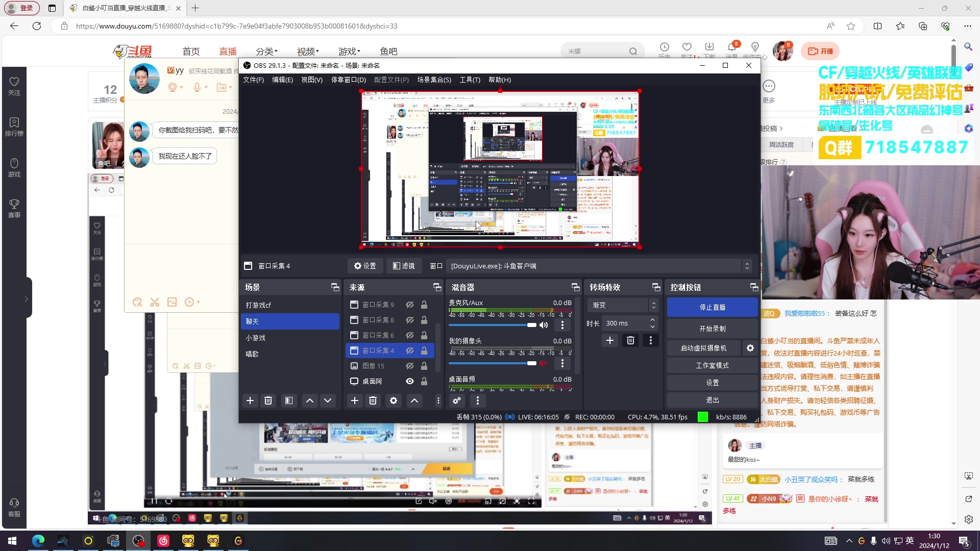This screenshot has height=551, width=980.
Task: Toggle lock on 桌面阿 source
Action: pos(424,381)
